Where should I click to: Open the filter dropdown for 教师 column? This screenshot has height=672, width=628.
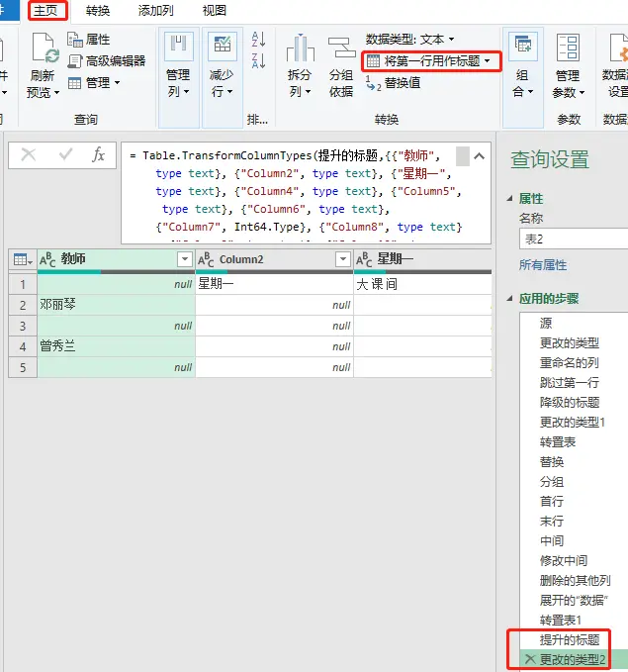(x=185, y=259)
